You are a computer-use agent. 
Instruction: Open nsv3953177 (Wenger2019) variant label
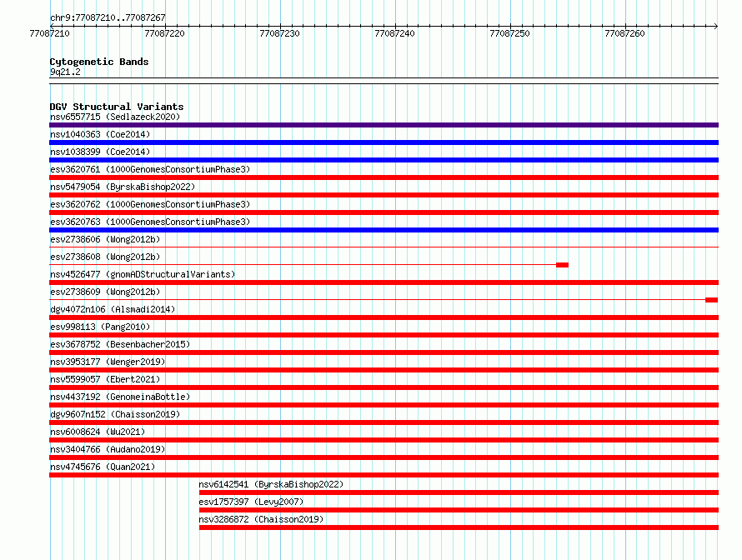[108, 362]
